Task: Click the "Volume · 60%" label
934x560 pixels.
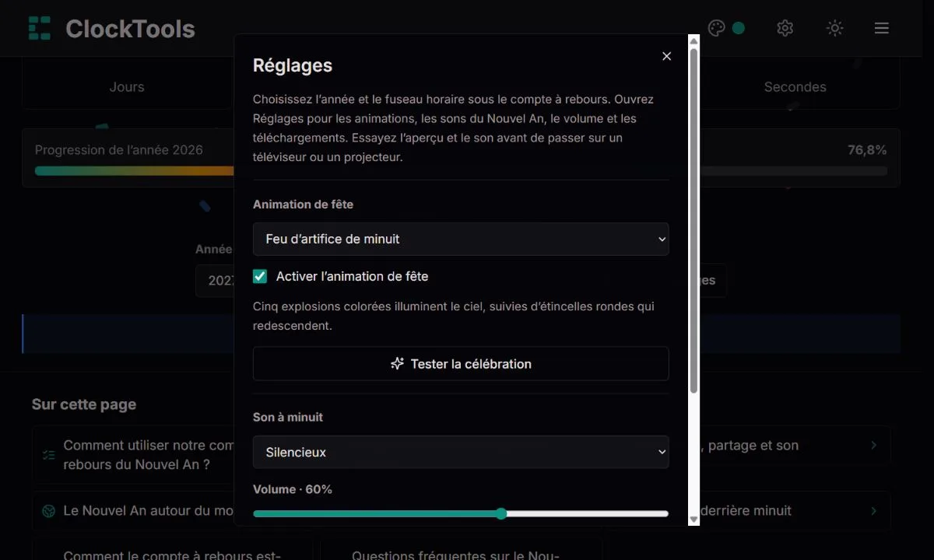Action: click(x=293, y=489)
